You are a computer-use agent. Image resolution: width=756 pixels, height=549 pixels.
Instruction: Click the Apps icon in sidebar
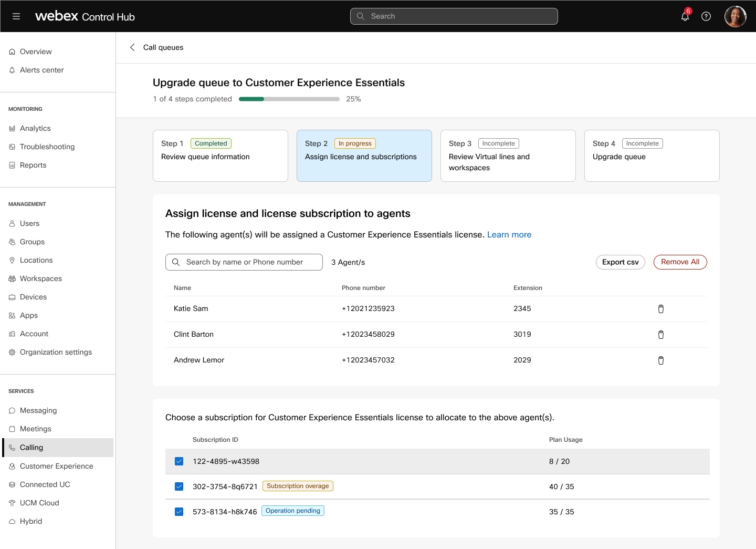tap(12, 316)
